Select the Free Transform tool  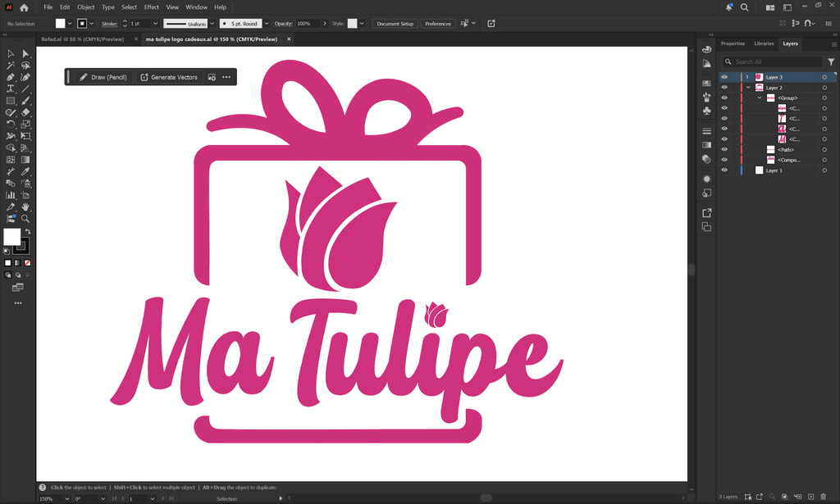pos(25,136)
